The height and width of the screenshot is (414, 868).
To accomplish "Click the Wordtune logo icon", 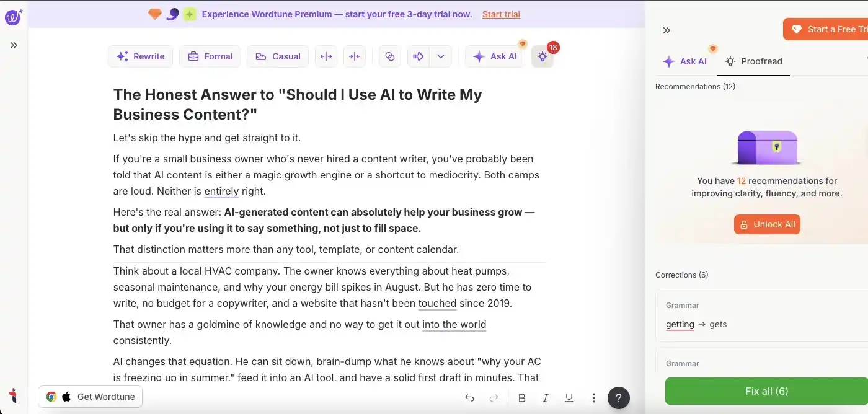I will click(x=13, y=16).
